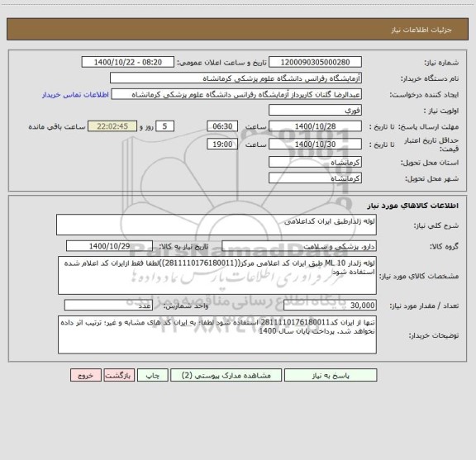Click the general description text area

[217, 225]
